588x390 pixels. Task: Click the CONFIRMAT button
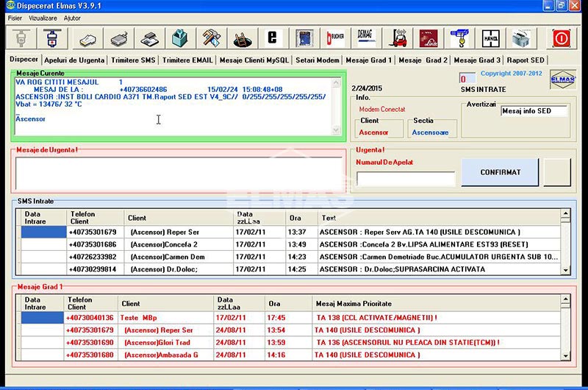click(501, 172)
